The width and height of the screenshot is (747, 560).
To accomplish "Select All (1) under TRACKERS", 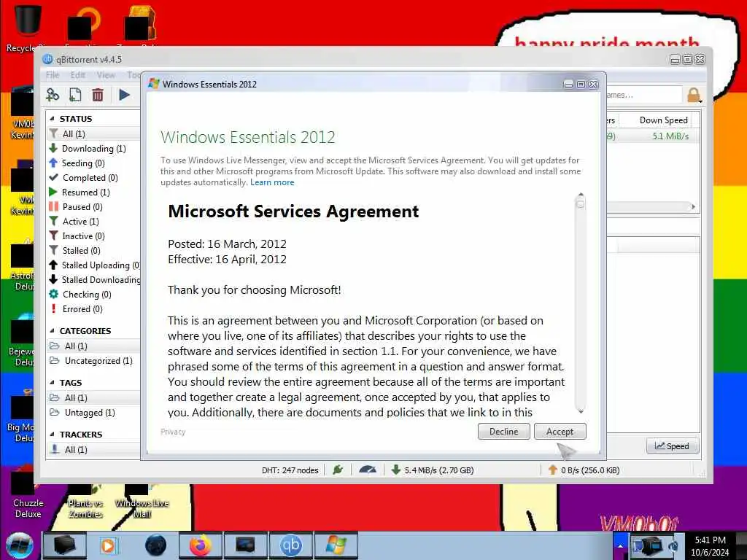I will pos(94,449).
